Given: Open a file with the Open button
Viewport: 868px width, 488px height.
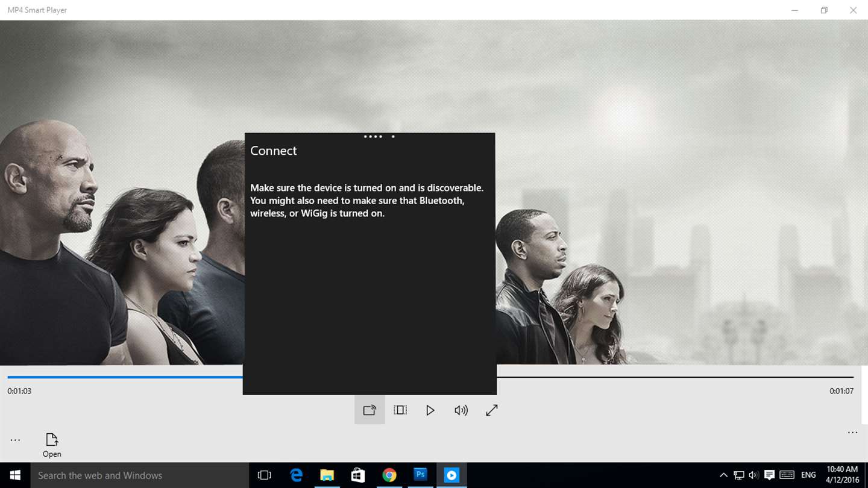Looking at the screenshot, I should click(52, 445).
